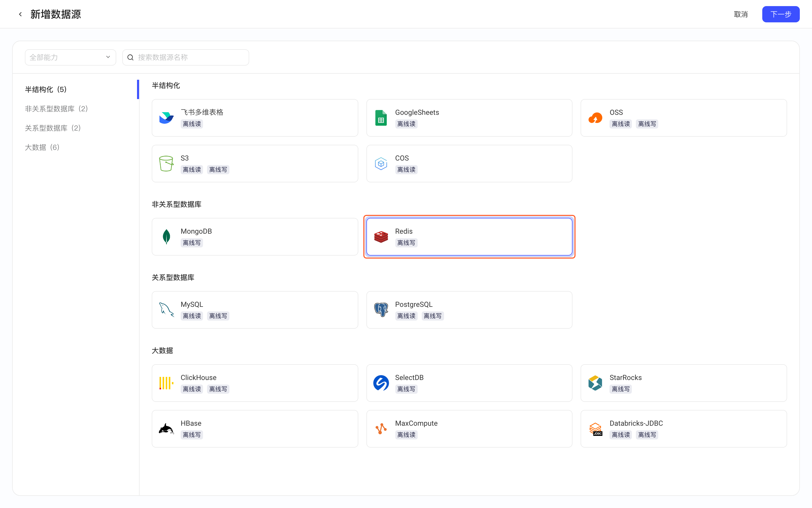The image size is (812, 508).
Task: Click the 下一步 button
Action: click(781, 14)
